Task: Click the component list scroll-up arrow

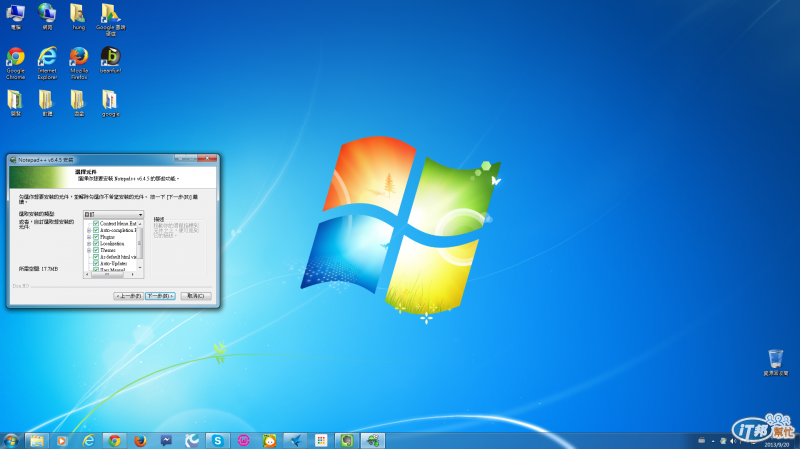Action: click(140, 223)
